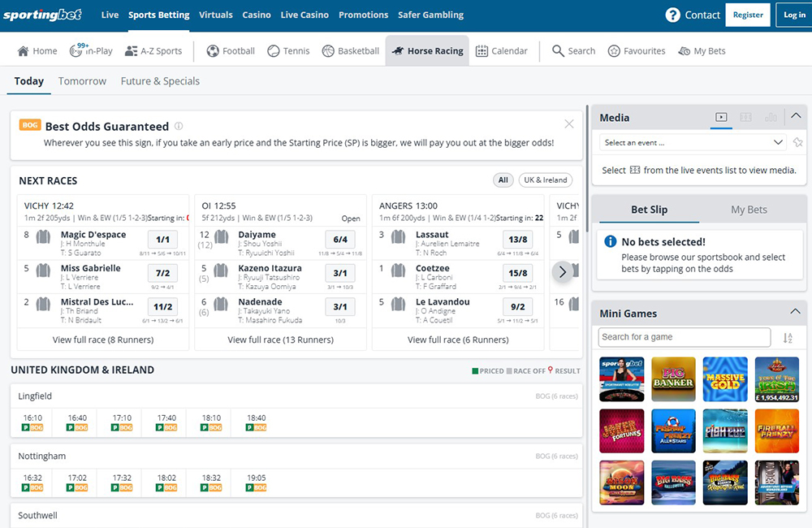Switch to My Bets tab in bet slip
This screenshot has height=528, width=812.
coord(749,210)
